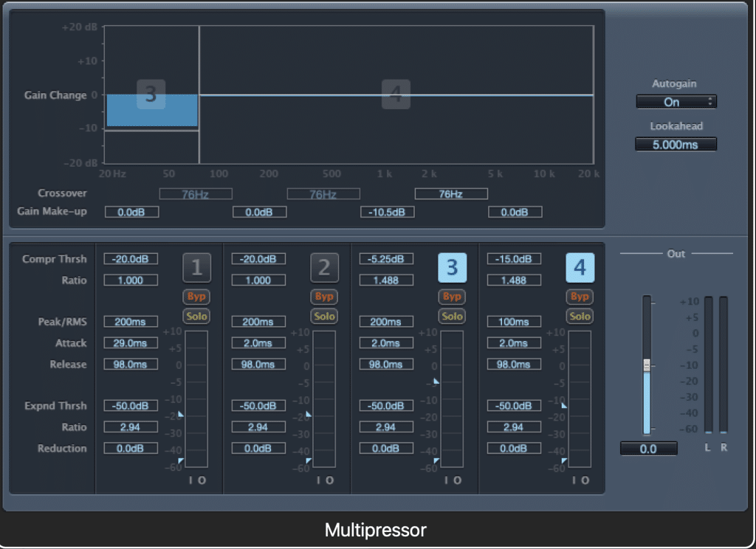Select band 3 in the Multipressor
The height and width of the screenshot is (549, 756).
[x=453, y=267]
